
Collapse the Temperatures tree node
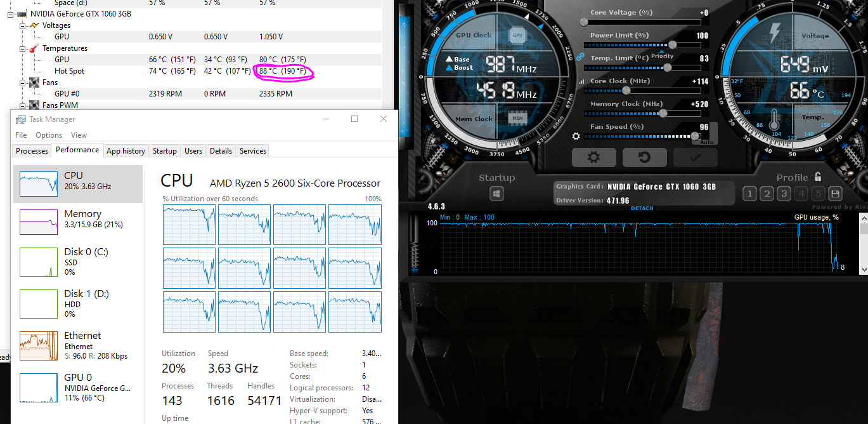coord(23,48)
